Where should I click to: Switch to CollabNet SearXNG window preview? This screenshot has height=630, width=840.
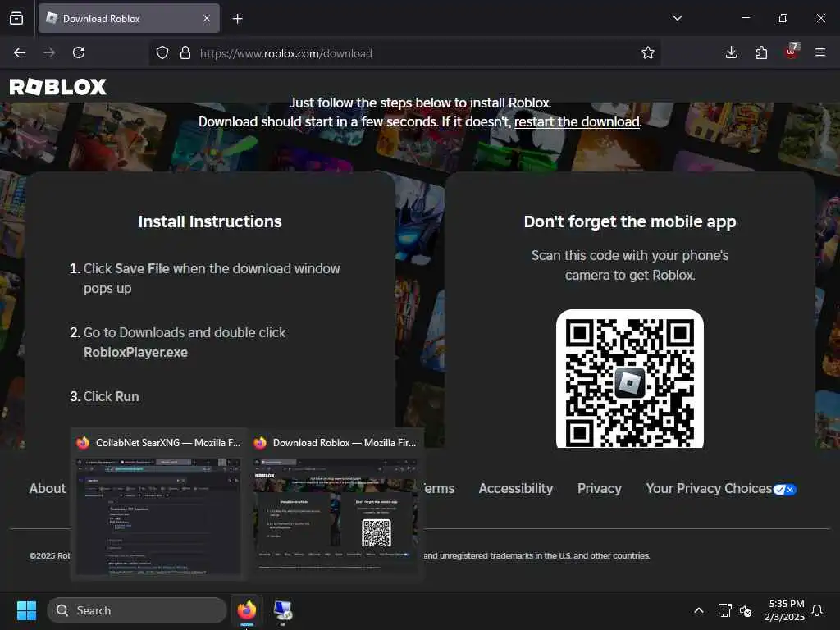(158, 504)
